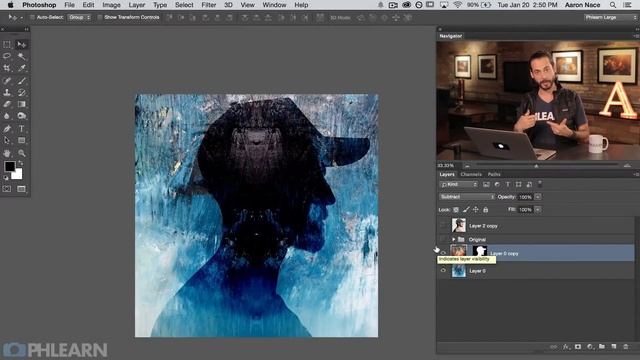Select the Hand tool

point(7,153)
